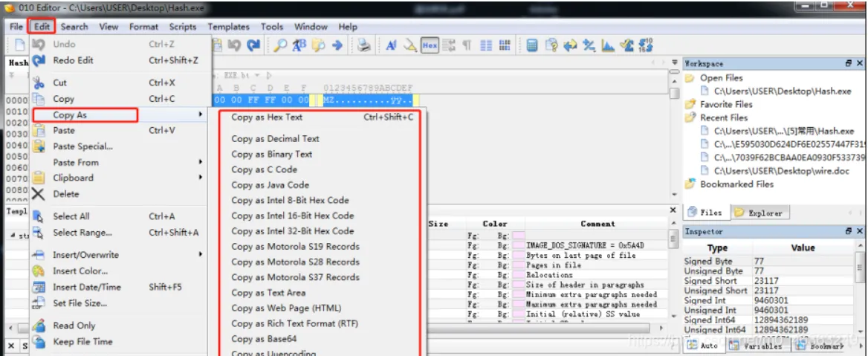
Task: Click Bg color swatch for Relocations row
Action: [x=518, y=274]
